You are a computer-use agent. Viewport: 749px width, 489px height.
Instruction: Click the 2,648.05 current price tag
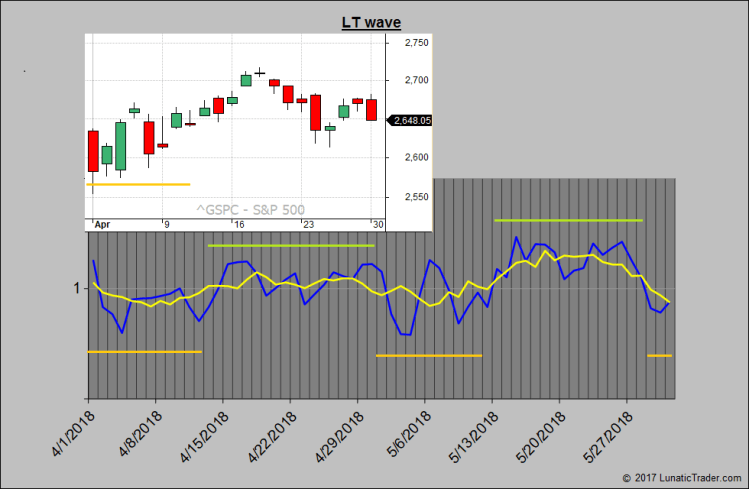coord(412,120)
